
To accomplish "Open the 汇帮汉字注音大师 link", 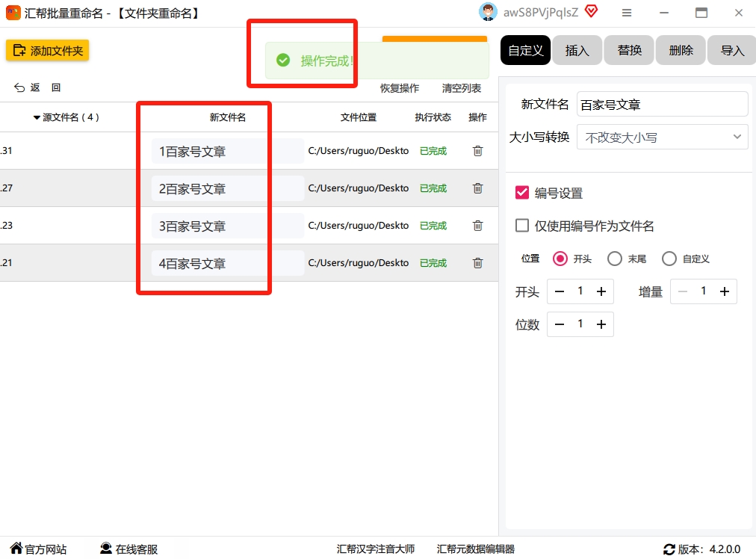I will (376, 549).
